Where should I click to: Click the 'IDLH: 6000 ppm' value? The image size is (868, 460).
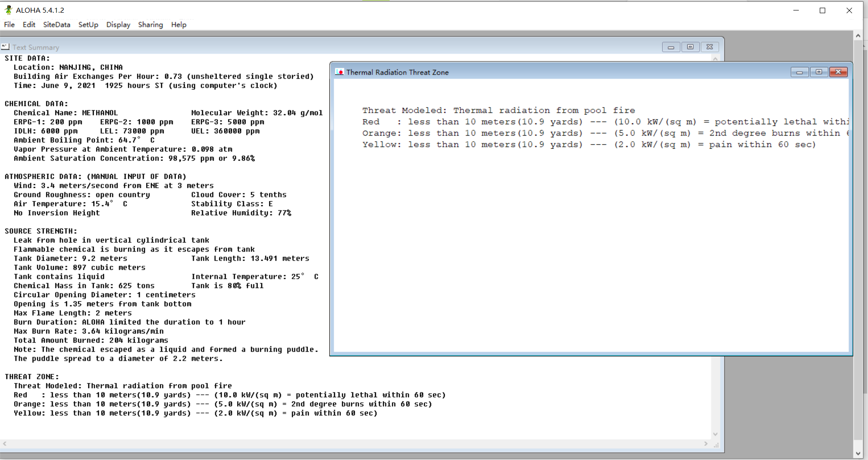(46, 131)
